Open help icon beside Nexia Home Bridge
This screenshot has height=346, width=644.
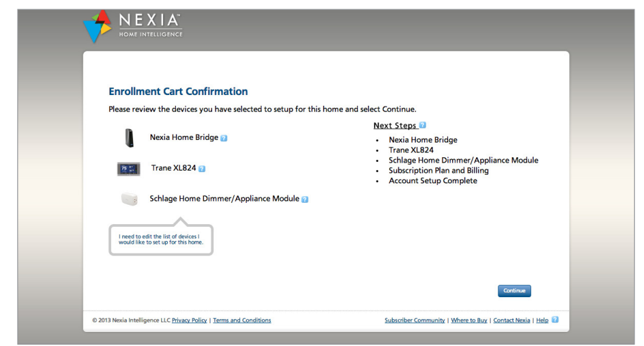coord(224,138)
